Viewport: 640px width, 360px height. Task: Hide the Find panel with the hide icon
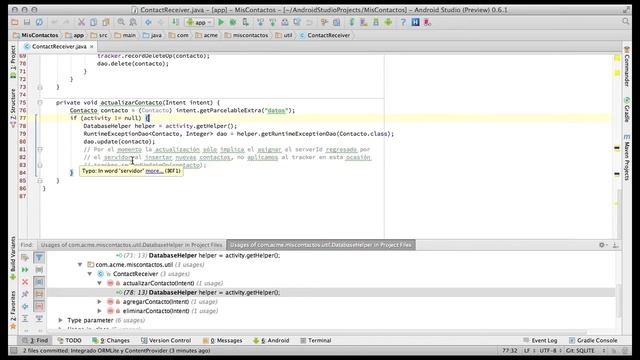pyautogui.click(x=615, y=245)
